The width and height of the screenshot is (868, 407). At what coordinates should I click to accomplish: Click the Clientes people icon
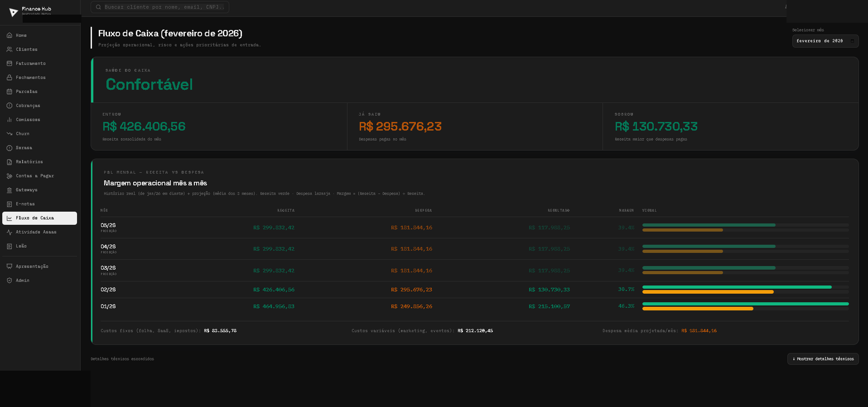click(x=9, y=49)
